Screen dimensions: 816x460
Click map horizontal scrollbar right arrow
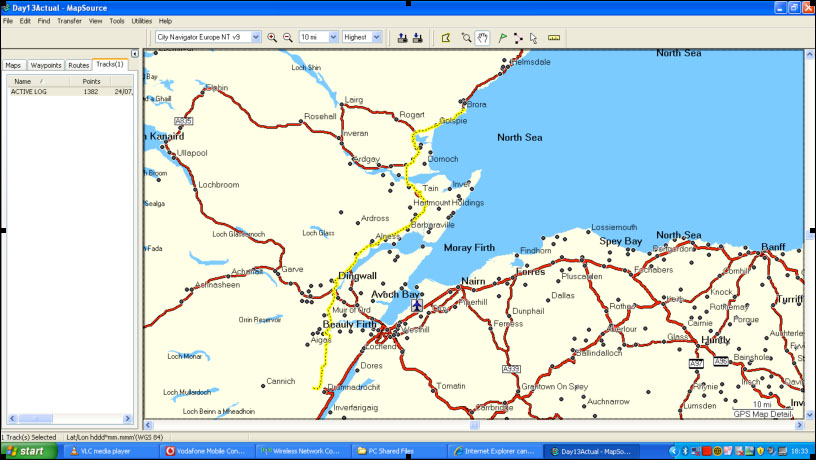pos(800,425)
